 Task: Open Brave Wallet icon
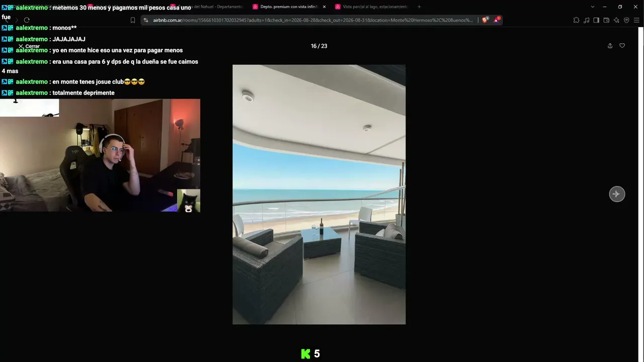[606, 20]
